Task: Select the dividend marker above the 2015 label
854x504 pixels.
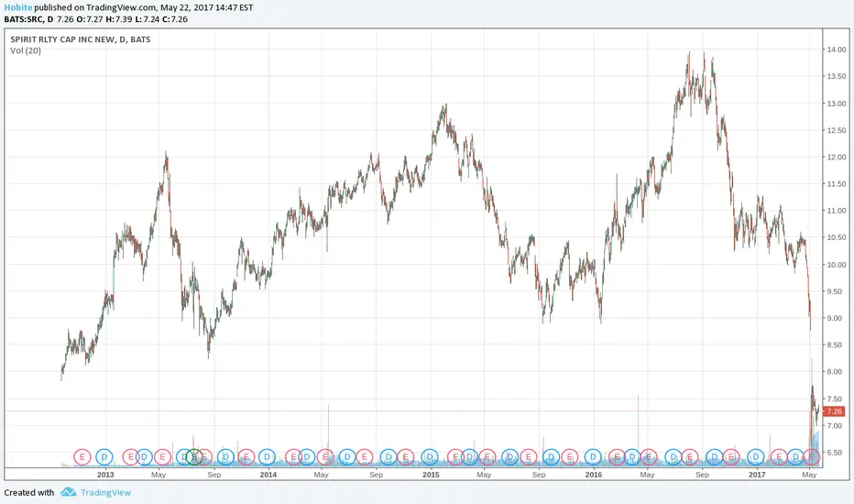Action: coord(429,456)
